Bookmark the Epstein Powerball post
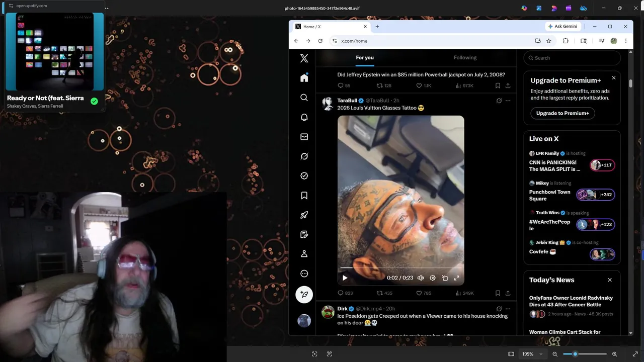The height and width of the screenshot is (362, 644). (498, 85)
